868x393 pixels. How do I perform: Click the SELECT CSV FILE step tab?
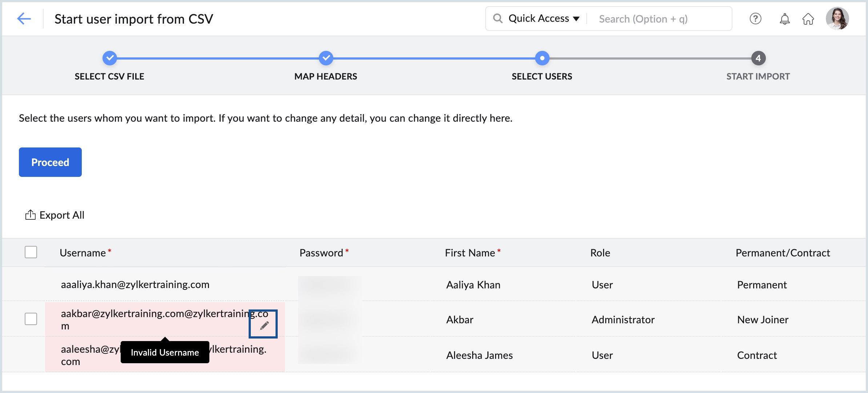click(x=109, y=58)
